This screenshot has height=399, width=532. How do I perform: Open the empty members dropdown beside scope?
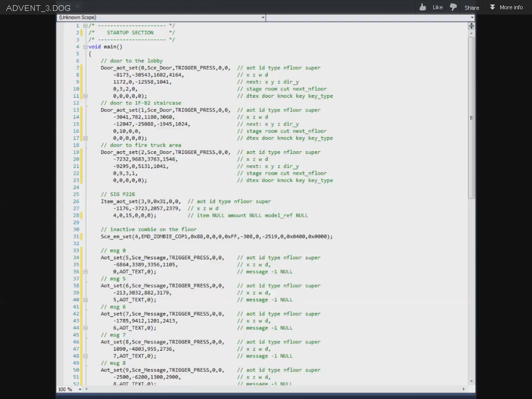[x=370, y=18]
